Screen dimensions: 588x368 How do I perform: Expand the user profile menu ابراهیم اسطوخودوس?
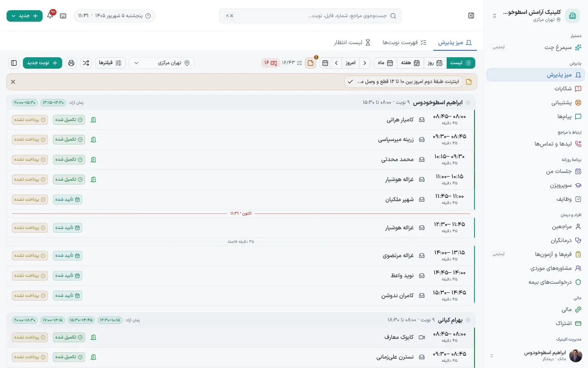click(536, 355)
